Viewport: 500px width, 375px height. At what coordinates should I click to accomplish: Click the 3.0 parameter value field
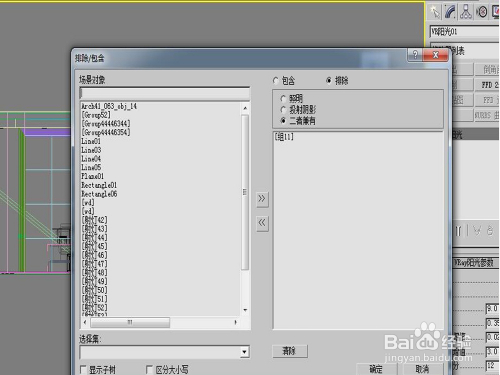492,352
